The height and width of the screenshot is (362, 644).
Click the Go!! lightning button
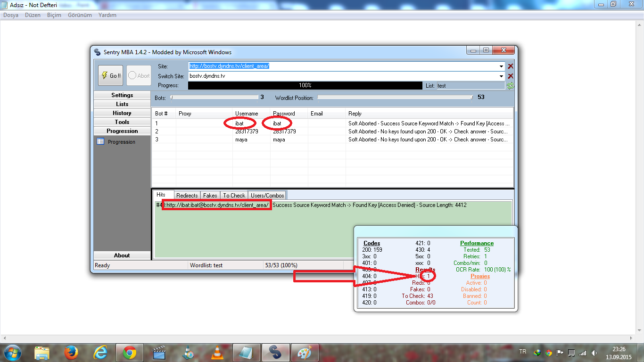coord(110,75)
